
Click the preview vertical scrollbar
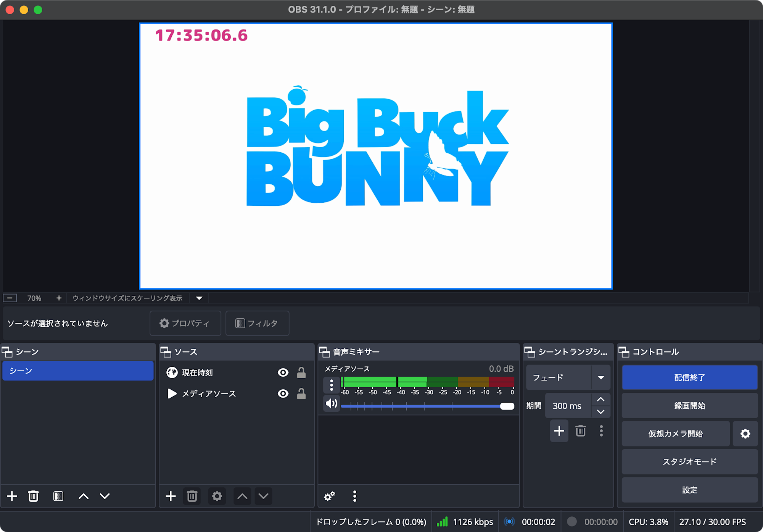pyautogui.click(x=754, y=156)
